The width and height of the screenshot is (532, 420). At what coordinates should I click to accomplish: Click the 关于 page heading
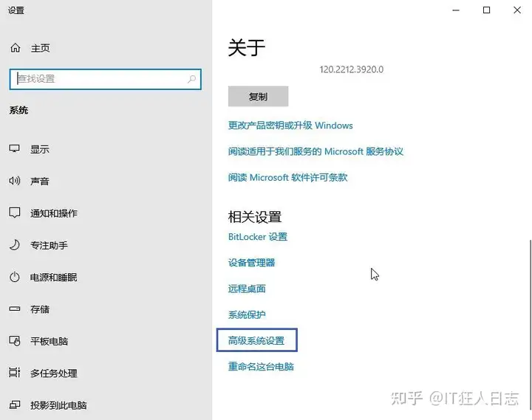247,47
